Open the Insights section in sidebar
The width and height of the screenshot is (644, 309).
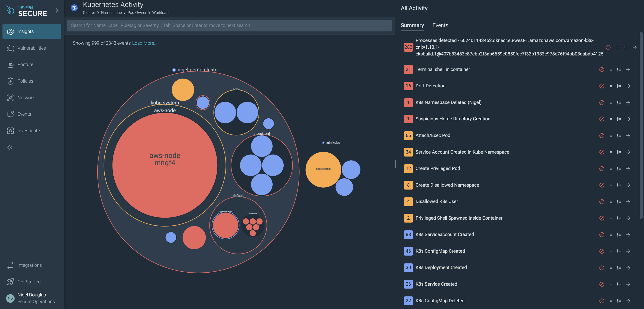point(32,31)
